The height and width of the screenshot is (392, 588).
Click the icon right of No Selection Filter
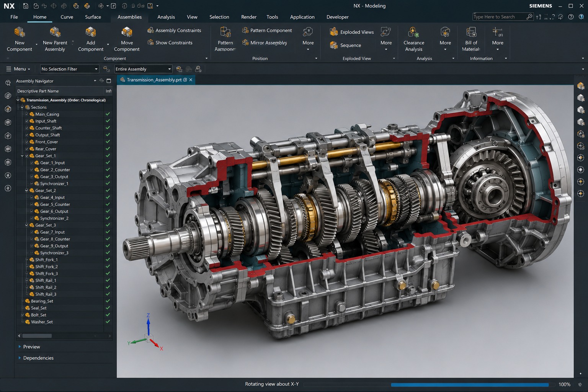(x=106, y=69)
